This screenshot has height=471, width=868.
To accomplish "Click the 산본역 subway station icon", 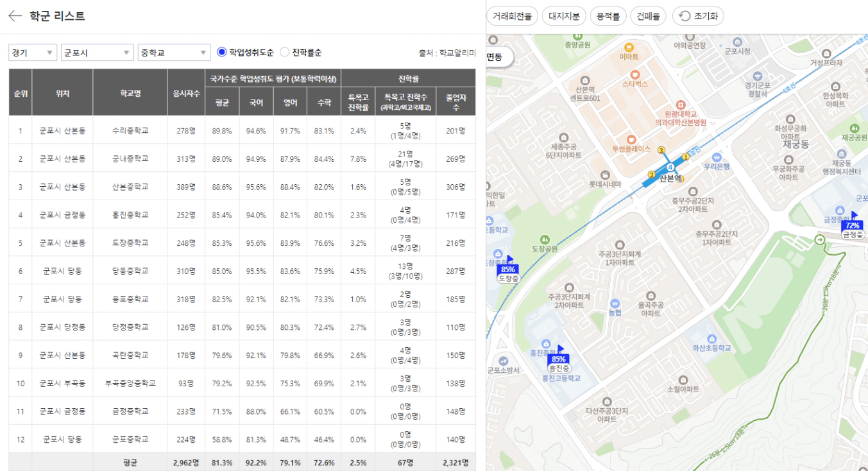I will tap(670, 167).
